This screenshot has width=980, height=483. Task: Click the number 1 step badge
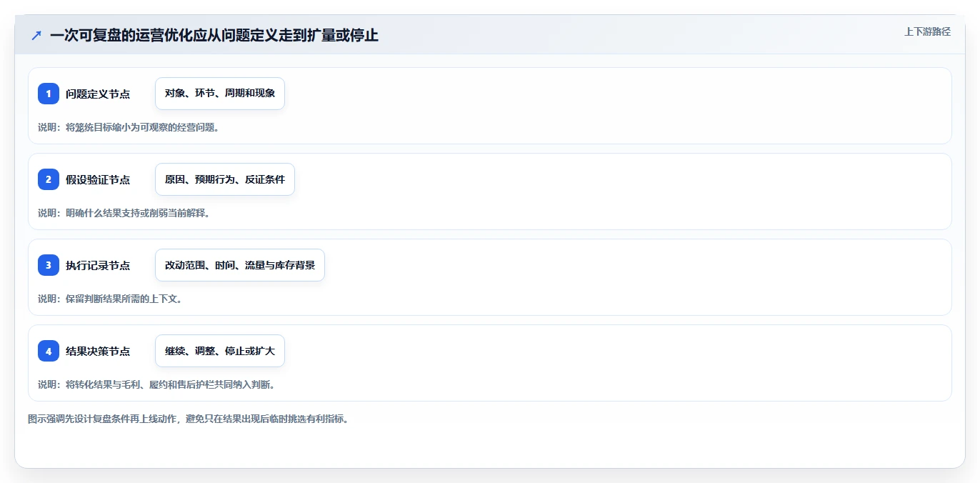49,94
